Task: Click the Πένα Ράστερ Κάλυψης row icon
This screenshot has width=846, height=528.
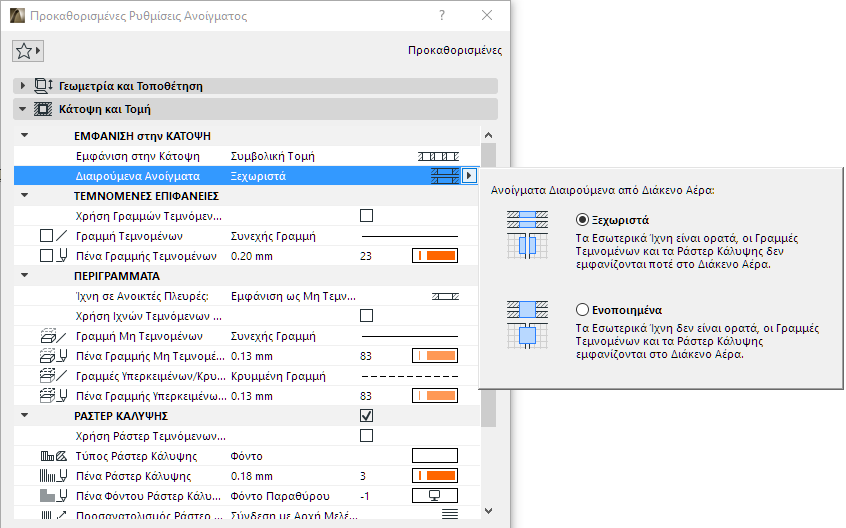Action: [53, 476]
